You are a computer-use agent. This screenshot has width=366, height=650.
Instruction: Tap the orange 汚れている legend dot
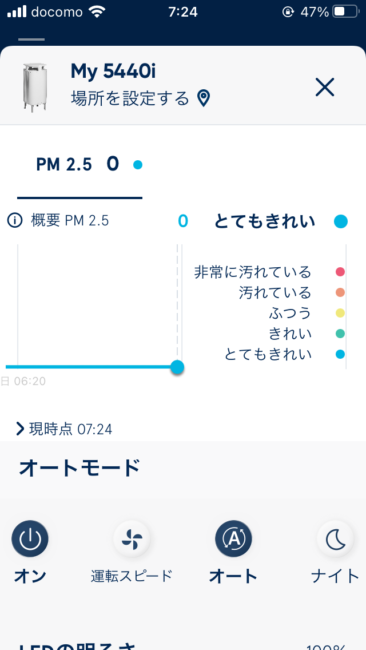pyautogui.click(x=340, y=293)
